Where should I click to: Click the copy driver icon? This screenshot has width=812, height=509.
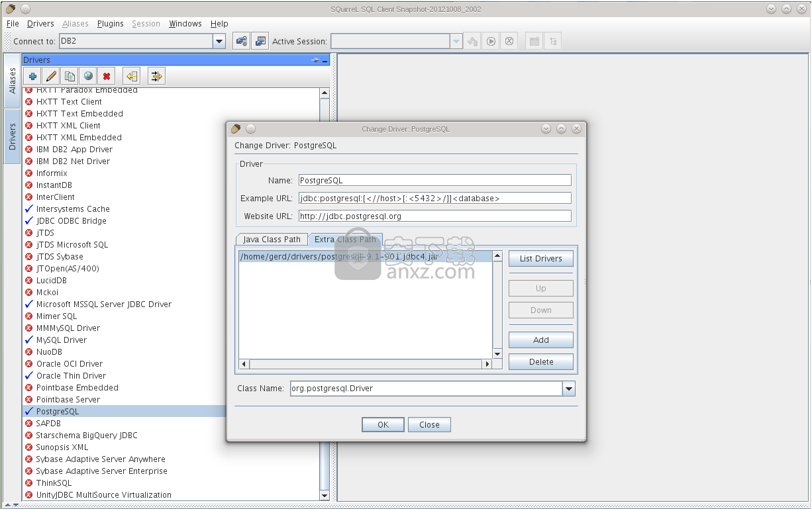(70, 76)
